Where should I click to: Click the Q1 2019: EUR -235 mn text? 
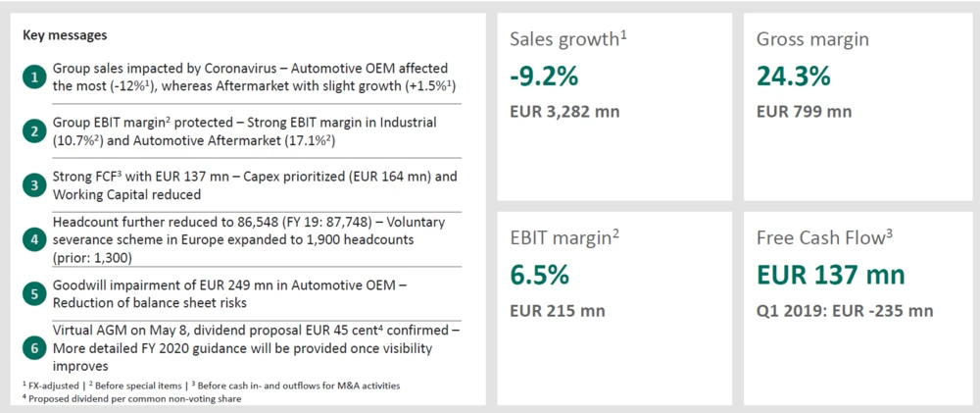(845, 310)
